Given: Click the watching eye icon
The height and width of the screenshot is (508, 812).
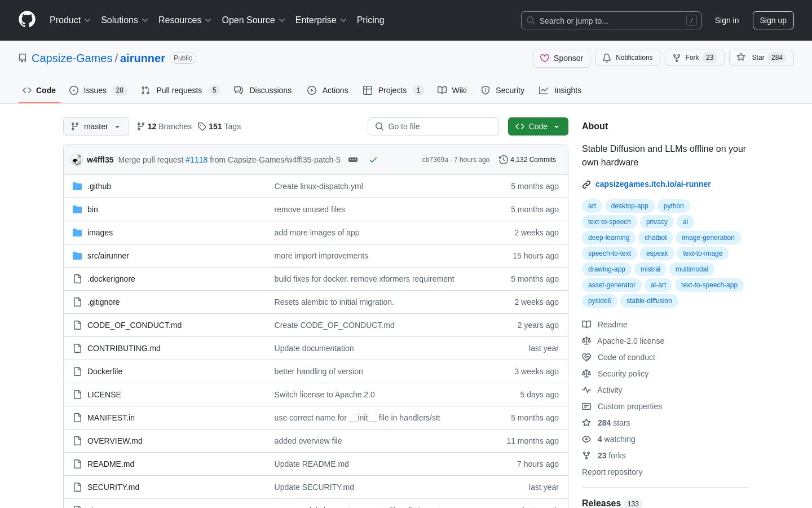Looking at the screenshot, I should [x=586, y=439].
